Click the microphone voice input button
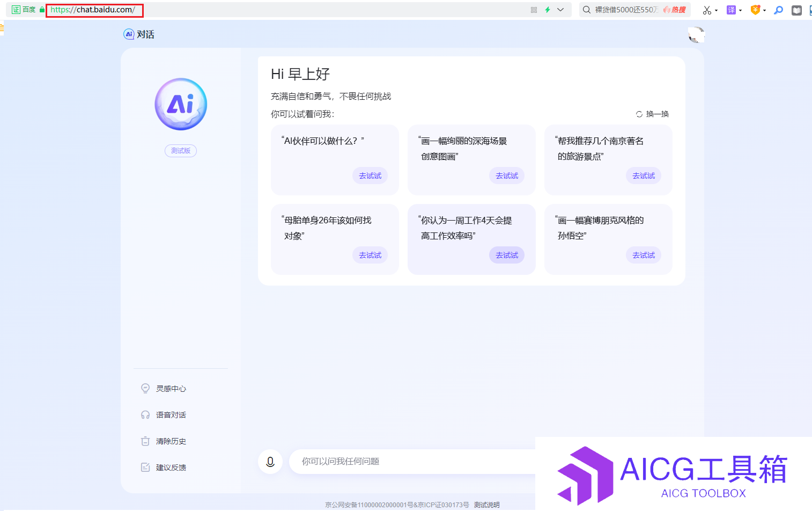 pos(270,462)
